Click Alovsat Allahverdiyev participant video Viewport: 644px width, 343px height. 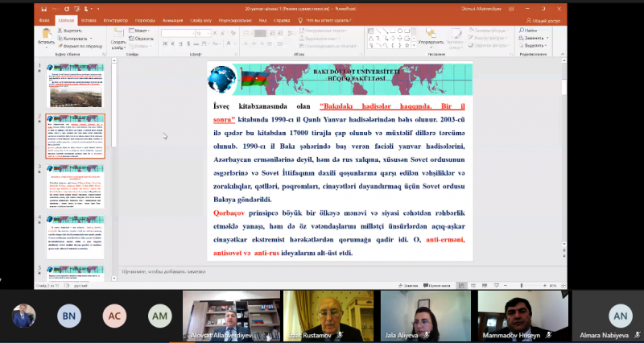[231, 316]
